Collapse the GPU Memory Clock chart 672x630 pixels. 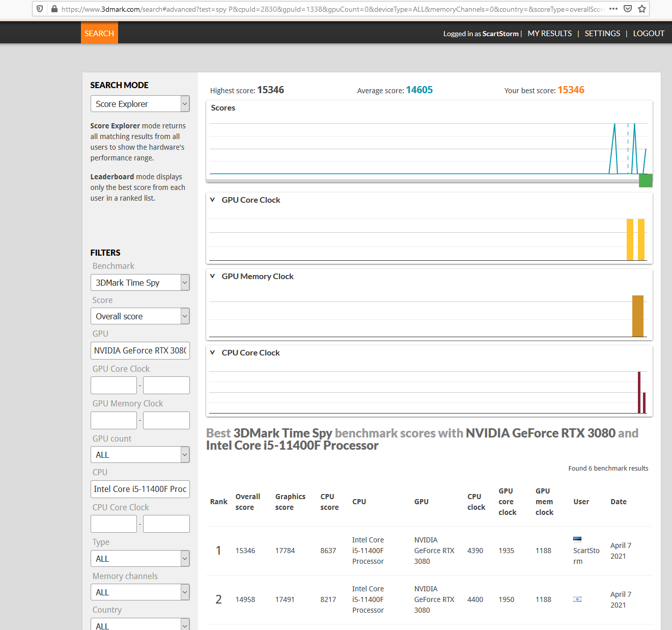212,276
